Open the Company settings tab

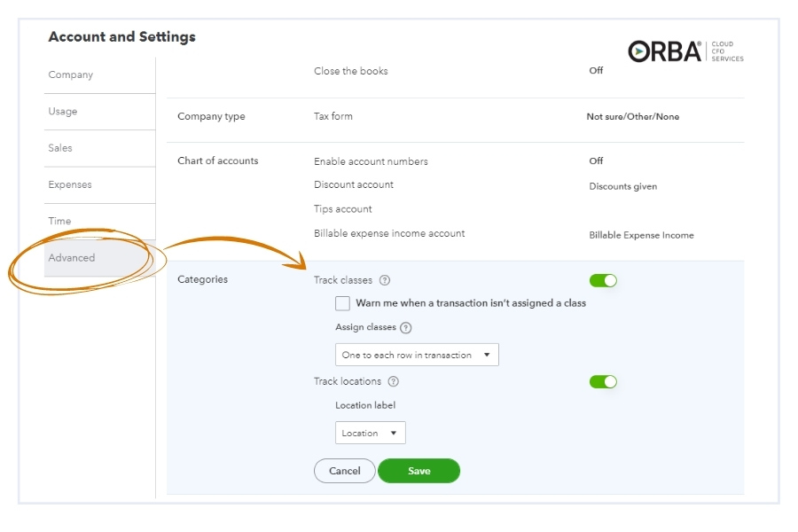pyautogui.click(x=71, y=75)
